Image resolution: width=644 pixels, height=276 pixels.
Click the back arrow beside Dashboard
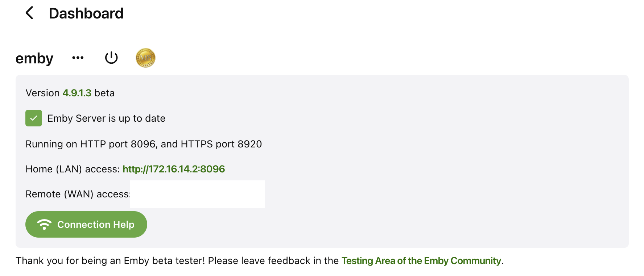pyautogui.click(x=30, y=13)
